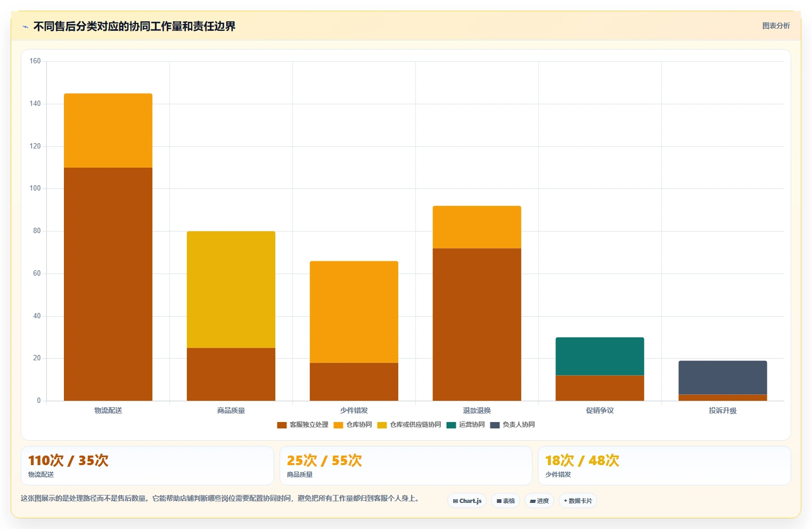812x529 pixels.
Task: Click the brown base segment of 商品质量 bar
Action: 231,374
